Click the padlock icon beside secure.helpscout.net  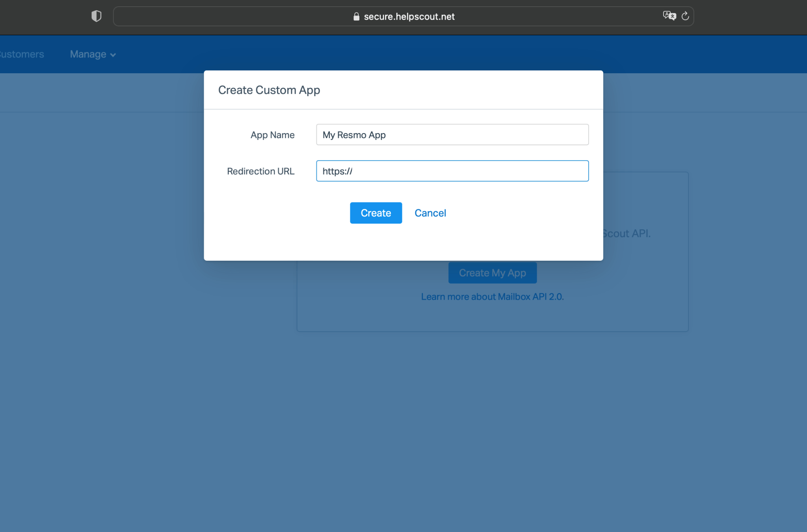(x=356, y=17)
